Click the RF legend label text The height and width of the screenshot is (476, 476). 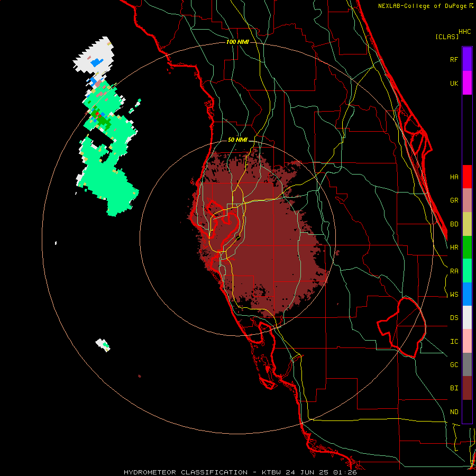coord(454,59)
